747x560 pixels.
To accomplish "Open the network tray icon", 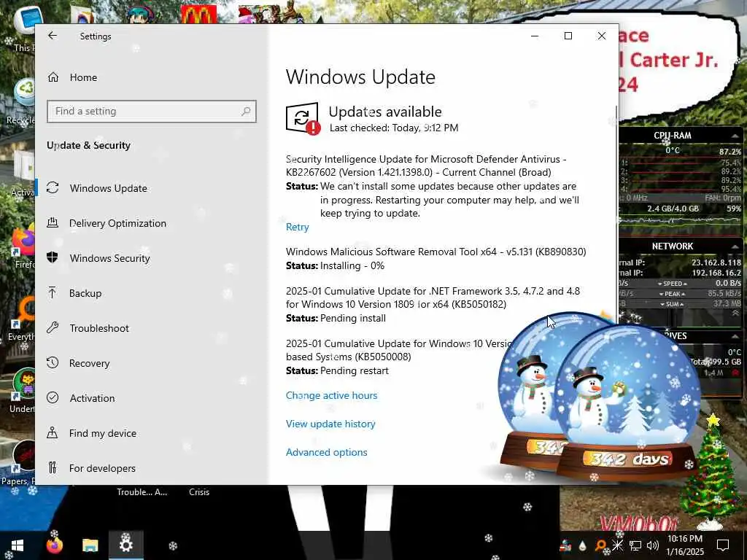I will 635,545.
